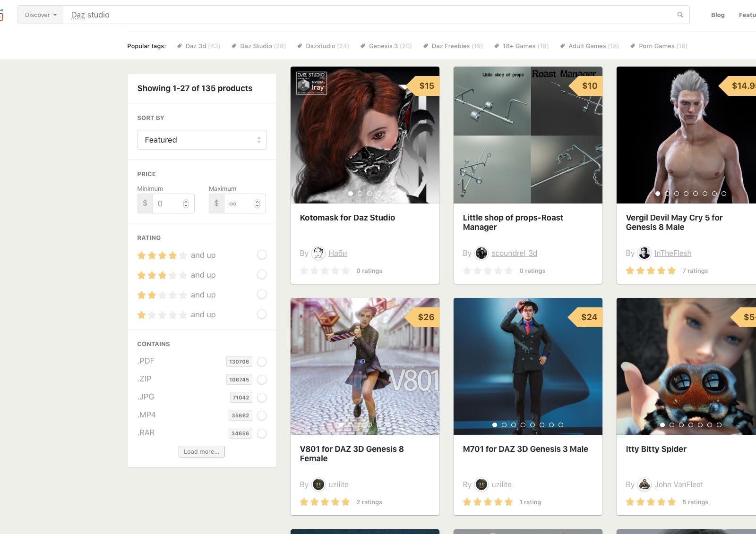Select the 4 stars and up rating

point(262,255)
